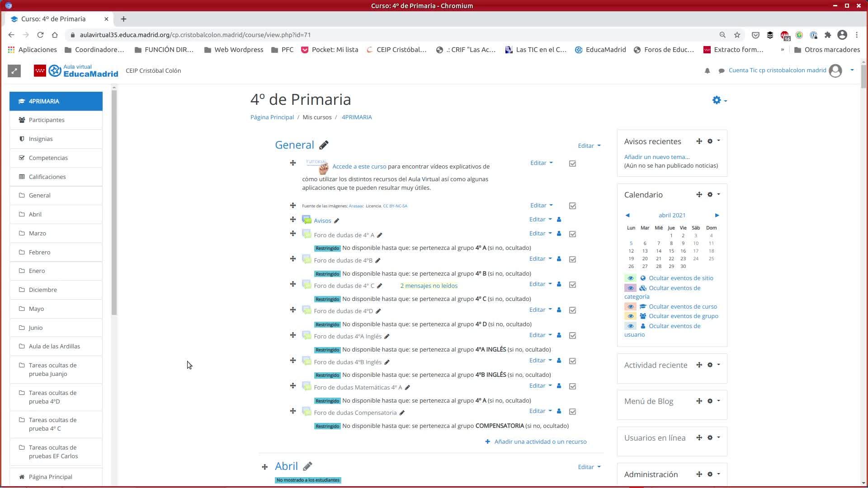
Task: Open gear dropdown of Avisos recientes block
Action: coord(713,141)
